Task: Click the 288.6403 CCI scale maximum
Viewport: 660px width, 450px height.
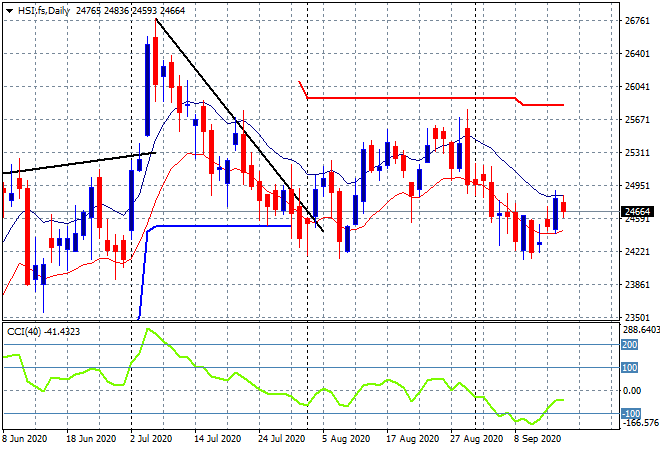Action: pos(641,329)
